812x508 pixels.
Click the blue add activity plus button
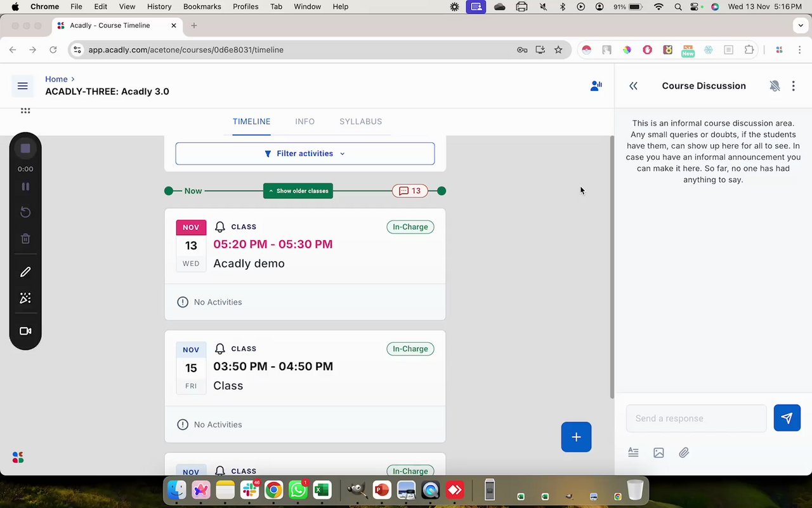point(576,437)
